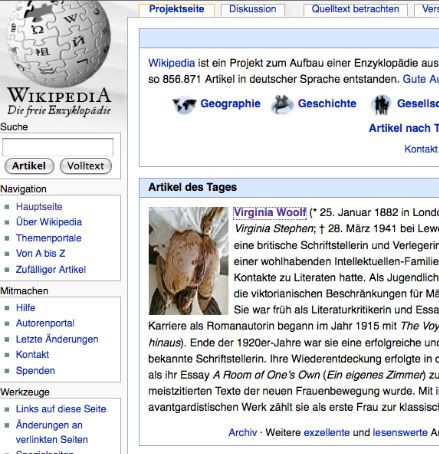This screenshot has height=454, width=439.
Task: Click the Navigation sidebar heading
Action: point(23,189)
